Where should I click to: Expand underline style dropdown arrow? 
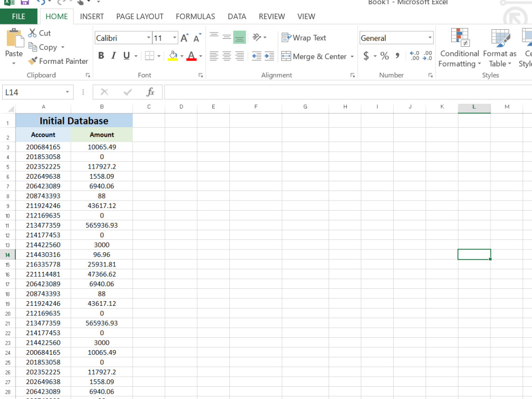pyautogui.click(x=136, y=56)
